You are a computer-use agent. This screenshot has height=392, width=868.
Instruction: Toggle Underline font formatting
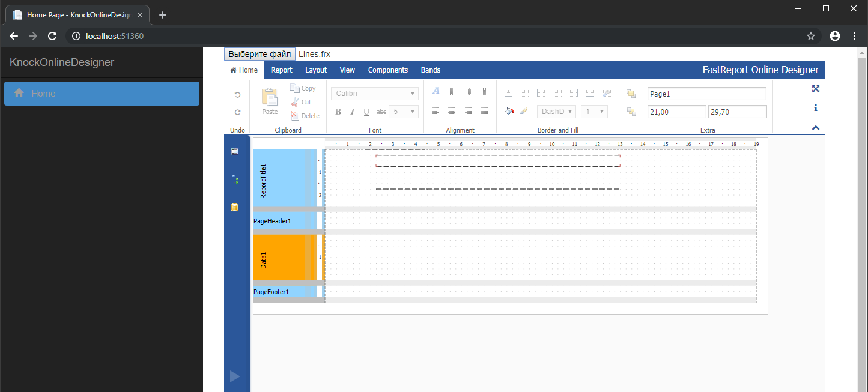click(366, 112)
